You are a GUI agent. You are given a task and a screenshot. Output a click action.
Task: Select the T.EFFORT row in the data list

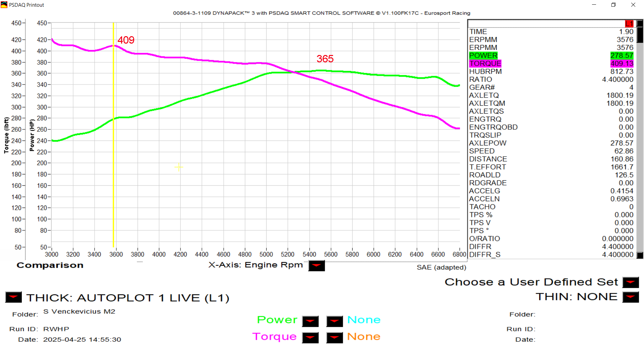point(551,167)
